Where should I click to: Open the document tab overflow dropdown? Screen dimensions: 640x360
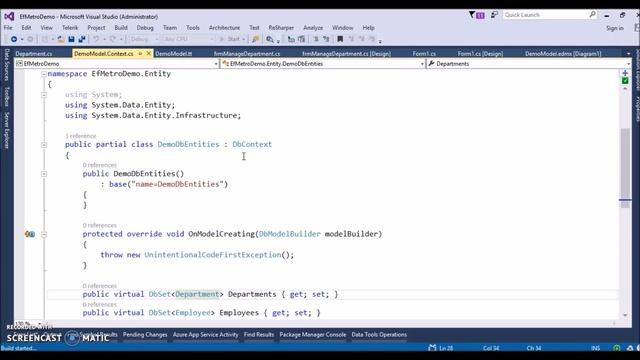628,53
